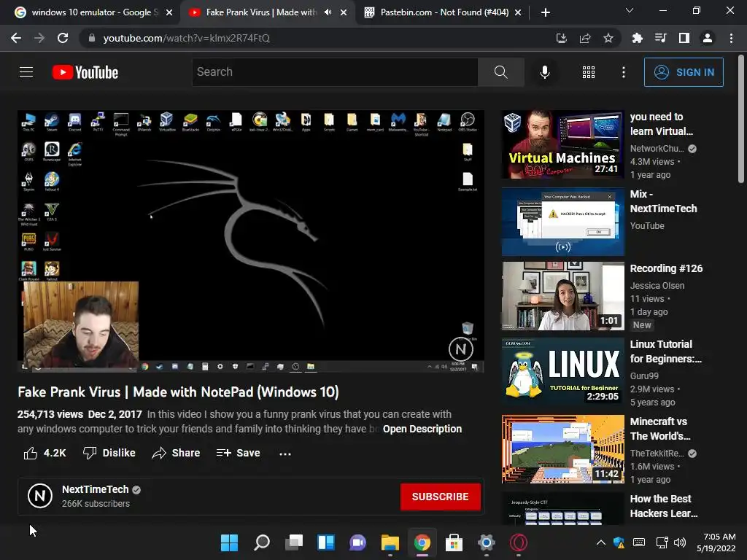Open Minecraft vs The World's video

pyautogui.click(x=562, y=449)
